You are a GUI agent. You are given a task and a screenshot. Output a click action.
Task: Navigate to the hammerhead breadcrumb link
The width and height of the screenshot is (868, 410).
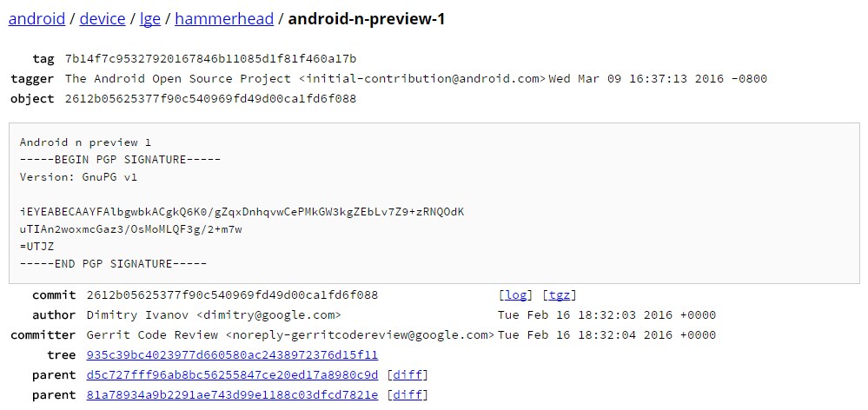[x=224, y=19]
